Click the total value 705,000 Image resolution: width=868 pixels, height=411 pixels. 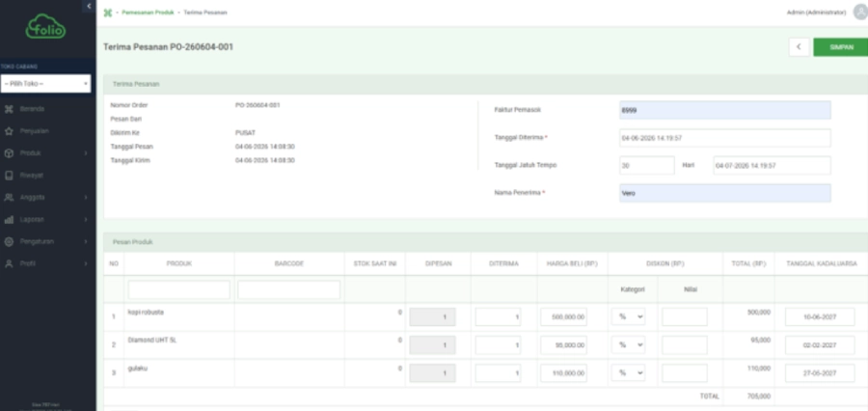pyautogui.click(x=759, y=396)
